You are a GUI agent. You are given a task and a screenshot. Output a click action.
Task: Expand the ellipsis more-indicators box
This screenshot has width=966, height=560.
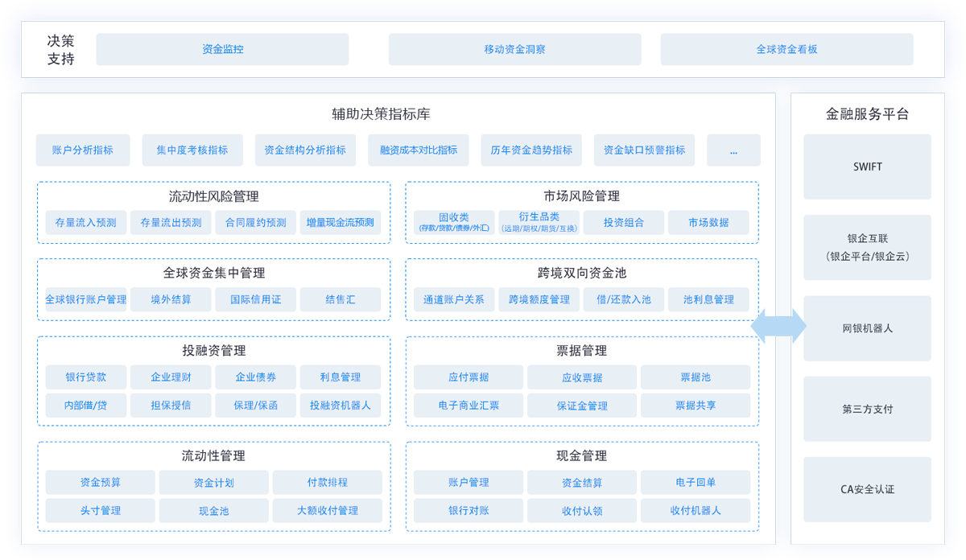coord(733,150)
